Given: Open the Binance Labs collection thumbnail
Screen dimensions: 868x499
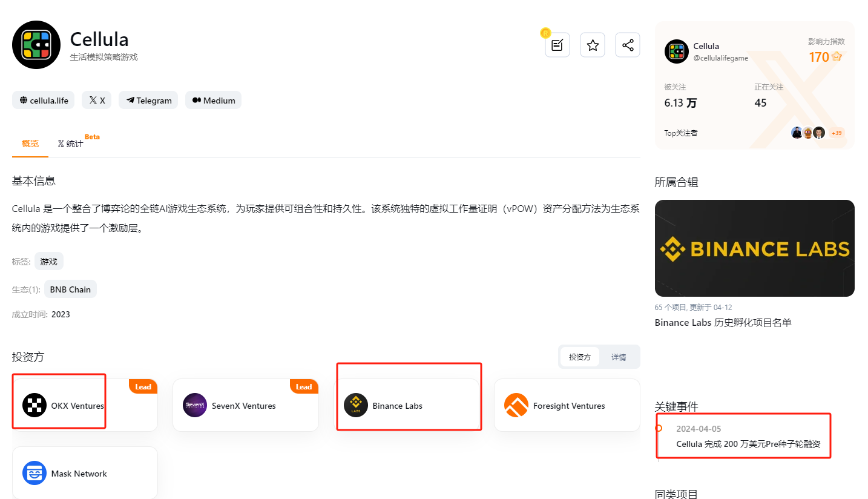Looking at the screenshot, I should (x=754, y=248).
